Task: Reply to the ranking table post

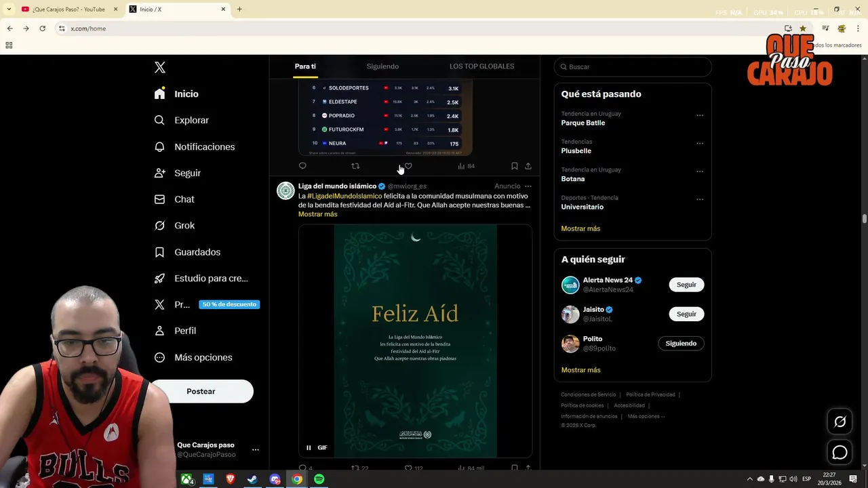Action: [302, 166]
